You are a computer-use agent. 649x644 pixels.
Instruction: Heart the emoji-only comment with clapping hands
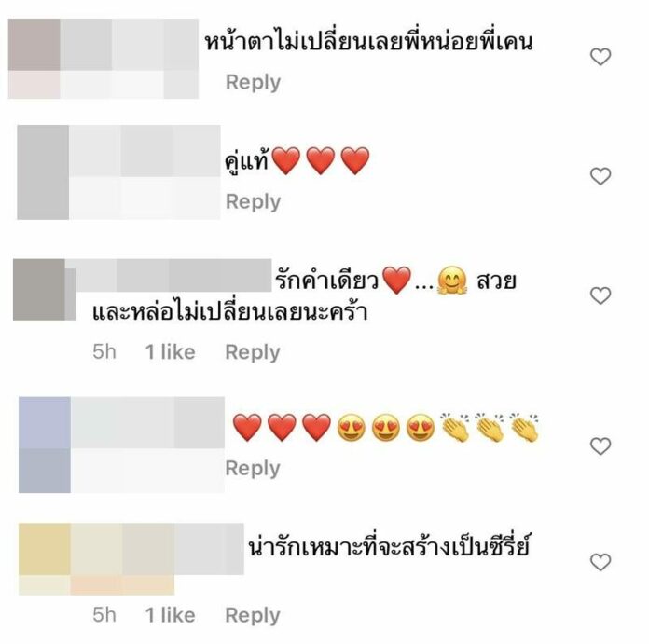coord(601,446)
